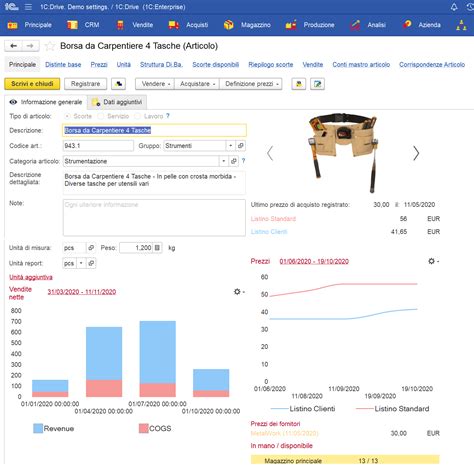Image resolution: width=474 pixels, height=467 pixels.
Task: Select Lavoro article type
Action: [137, 116]
